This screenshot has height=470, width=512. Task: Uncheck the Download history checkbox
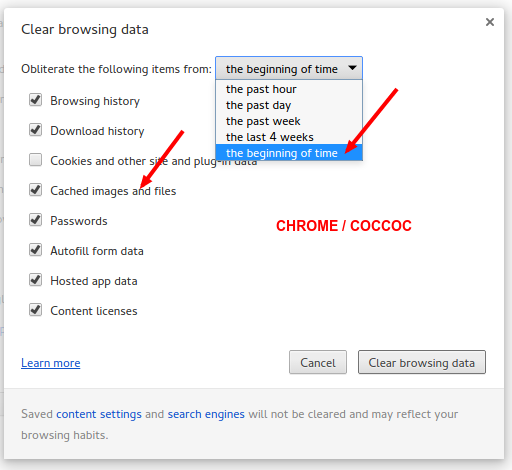pos(35,130)
